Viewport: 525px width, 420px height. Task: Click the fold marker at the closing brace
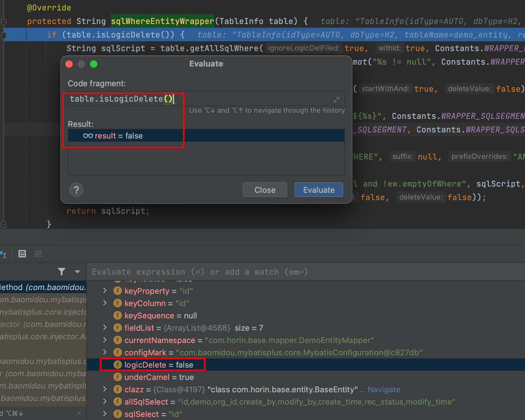click(4, 224)
